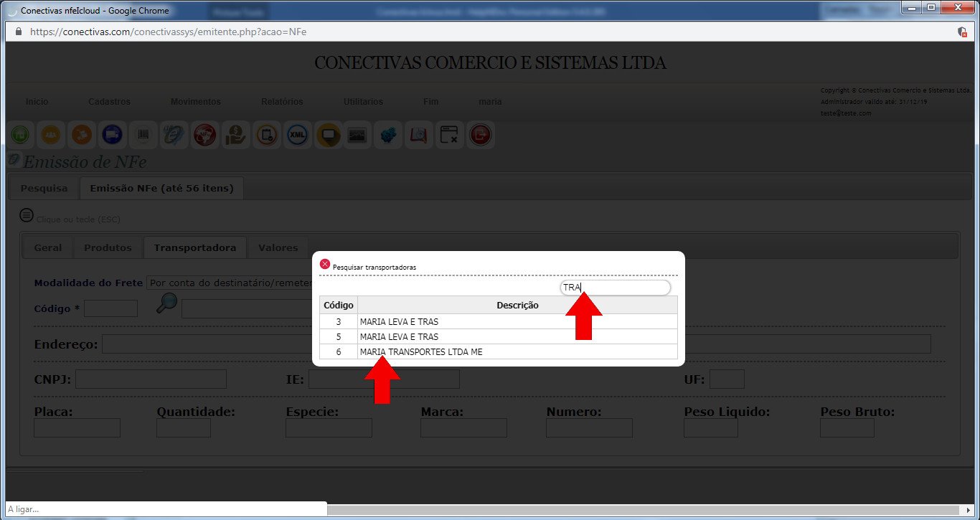Viewport: 980px width, 520px height.
Task: Open the Relatórios menu
Action: point(282,102)
